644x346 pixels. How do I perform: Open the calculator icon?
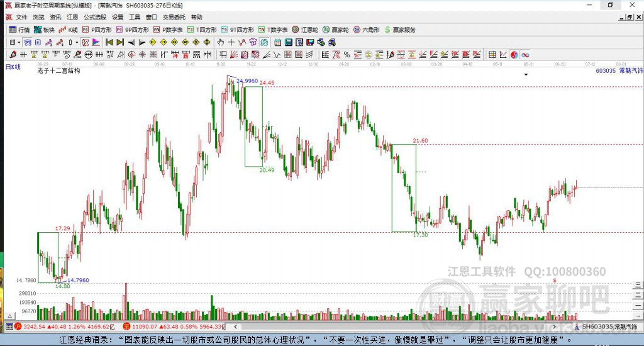click(x=288, y=42)
